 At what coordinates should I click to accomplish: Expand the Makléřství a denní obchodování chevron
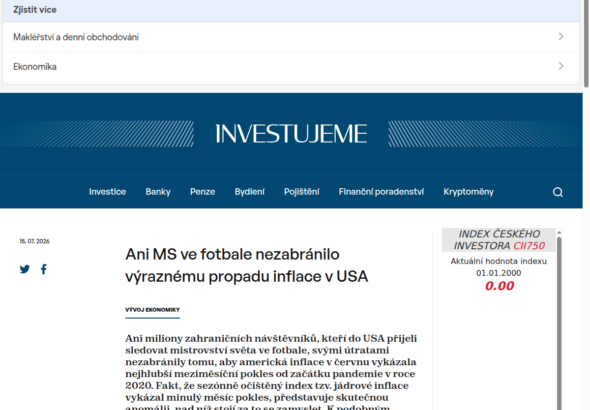[x=561, y=36]
